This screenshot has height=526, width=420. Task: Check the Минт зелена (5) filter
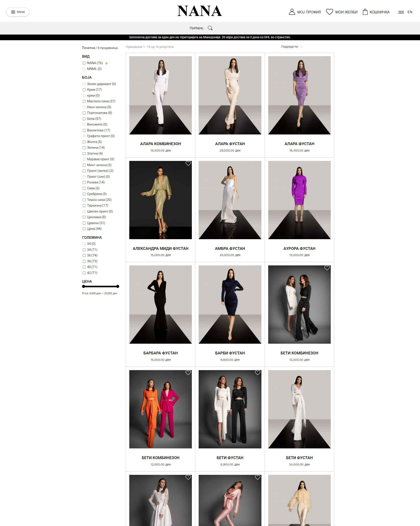click(x=84, y=165)
